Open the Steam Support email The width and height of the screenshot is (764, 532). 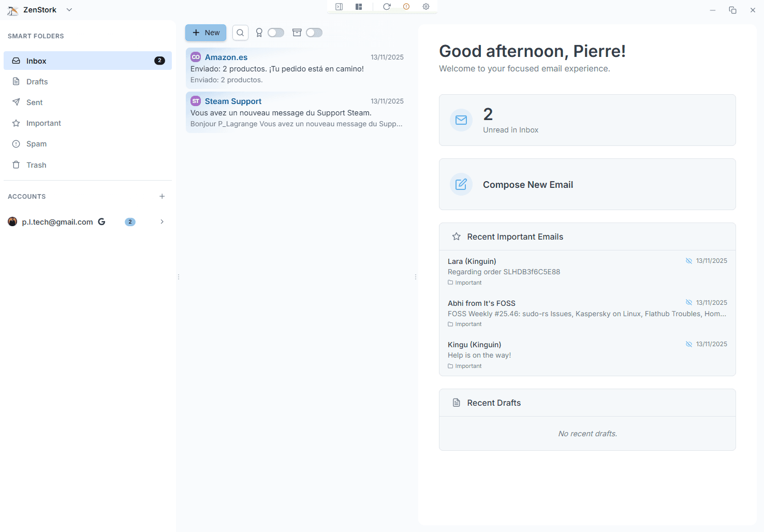(x=296, y=112)
